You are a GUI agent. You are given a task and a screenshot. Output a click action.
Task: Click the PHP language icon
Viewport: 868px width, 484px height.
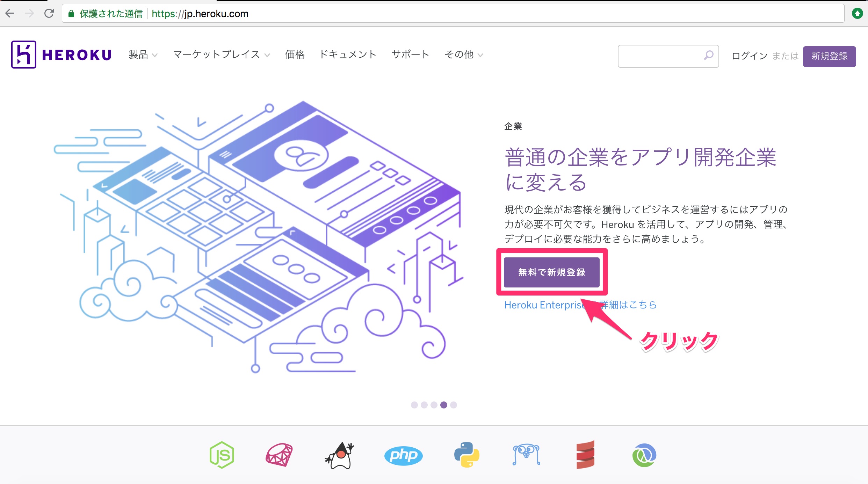point(403,455)
